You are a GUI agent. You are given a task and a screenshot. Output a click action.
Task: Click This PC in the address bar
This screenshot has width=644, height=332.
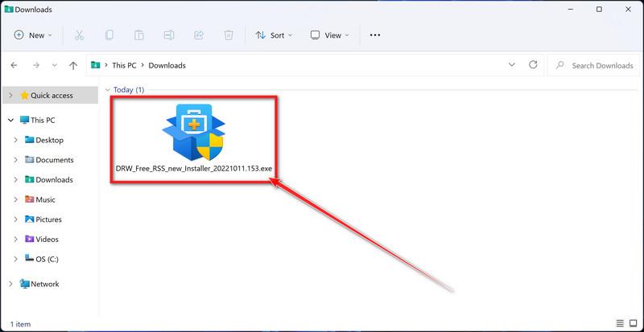click(x=124, y=65)
